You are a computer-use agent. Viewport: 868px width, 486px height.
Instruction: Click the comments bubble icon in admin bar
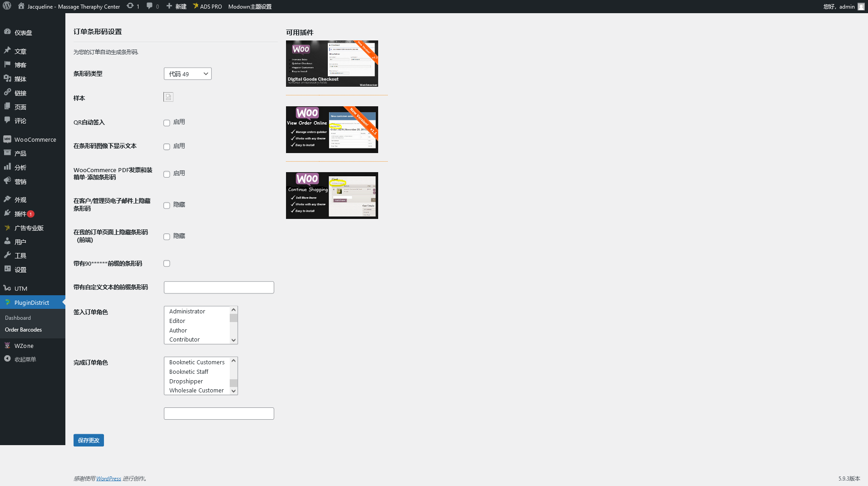pyautogui.click(x=149, y=6)
